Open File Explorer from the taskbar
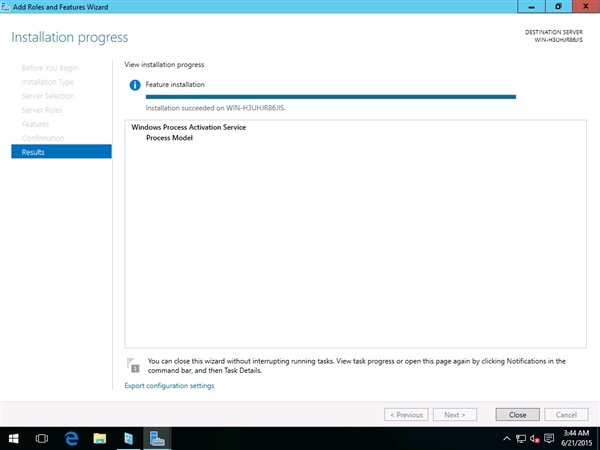600x450 pixels. click(x=99, y=439)
